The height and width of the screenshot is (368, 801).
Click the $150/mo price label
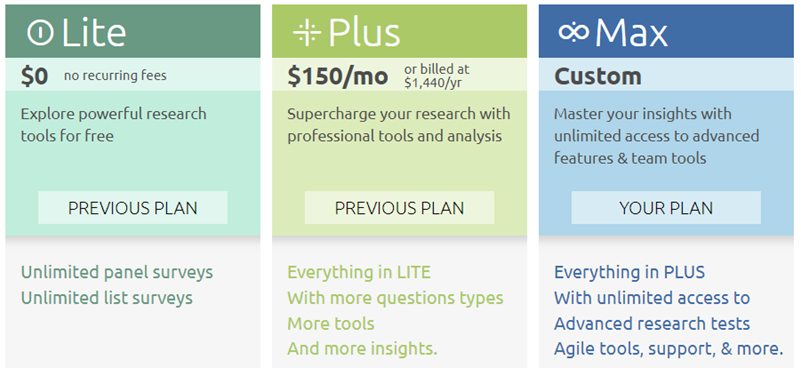click(338, 76)
